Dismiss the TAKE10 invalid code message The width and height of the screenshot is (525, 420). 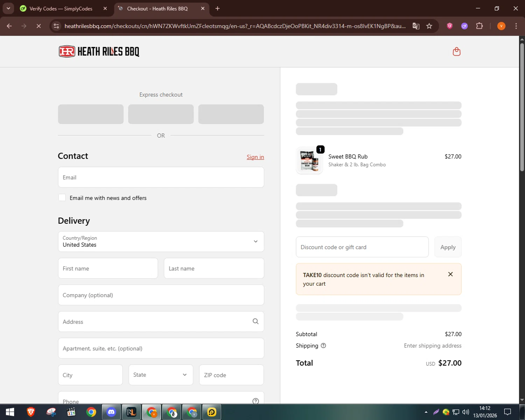[x=450, y=274]
